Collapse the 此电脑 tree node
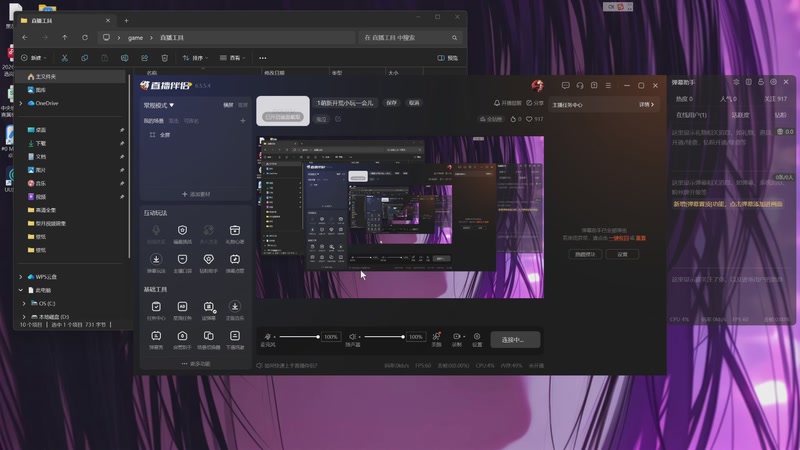The width and height of the screenshot is (800, 450). tap(21, 290)
